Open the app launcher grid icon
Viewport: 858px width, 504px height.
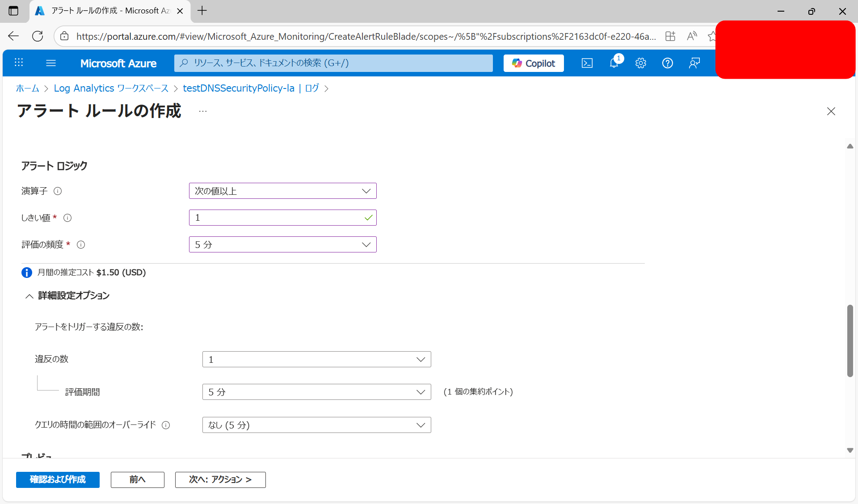point(19,63)
